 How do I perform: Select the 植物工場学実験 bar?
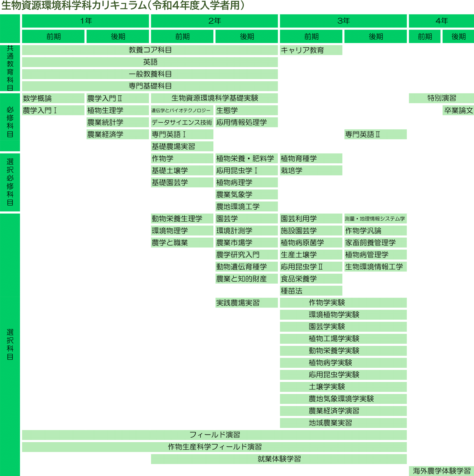tap(343, 339)
